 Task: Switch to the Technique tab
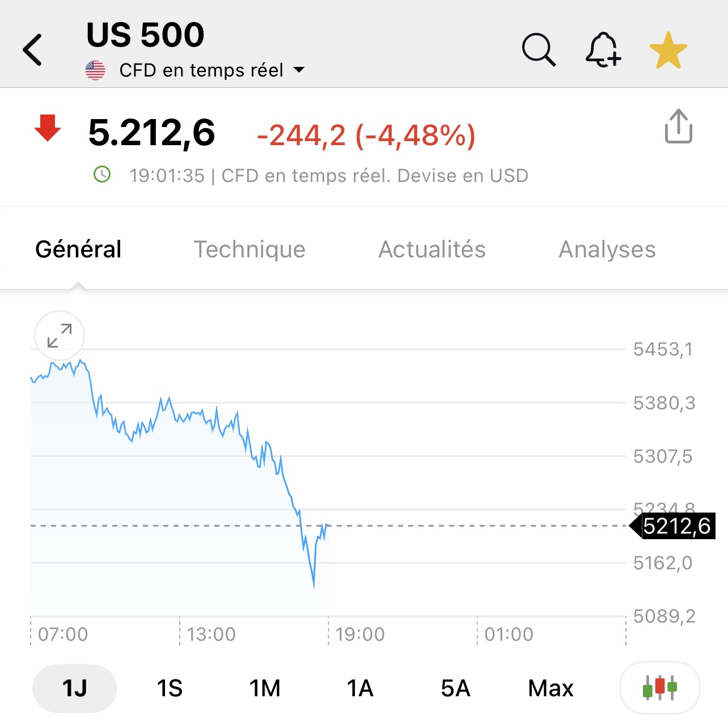tap(249, 249)
